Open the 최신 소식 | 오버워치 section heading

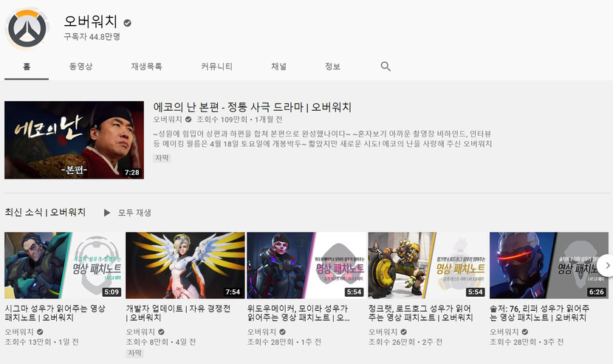pyautogui.click(x=45, y=213)
